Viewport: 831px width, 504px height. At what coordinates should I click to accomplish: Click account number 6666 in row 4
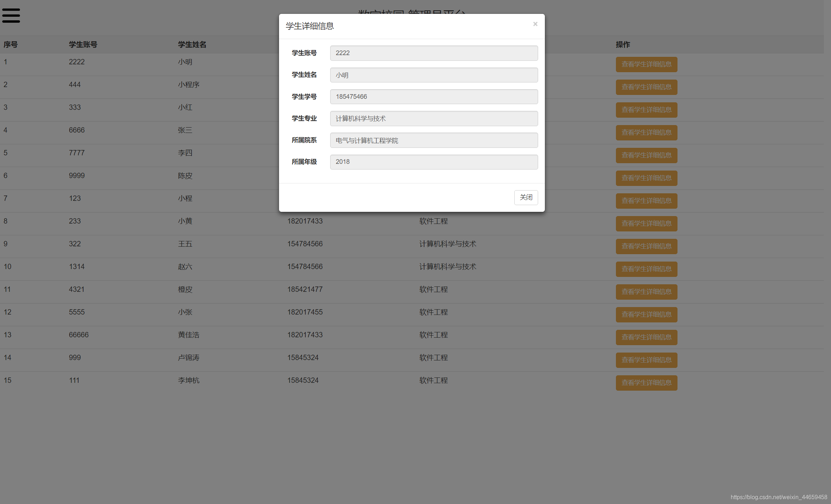(77, 130)
